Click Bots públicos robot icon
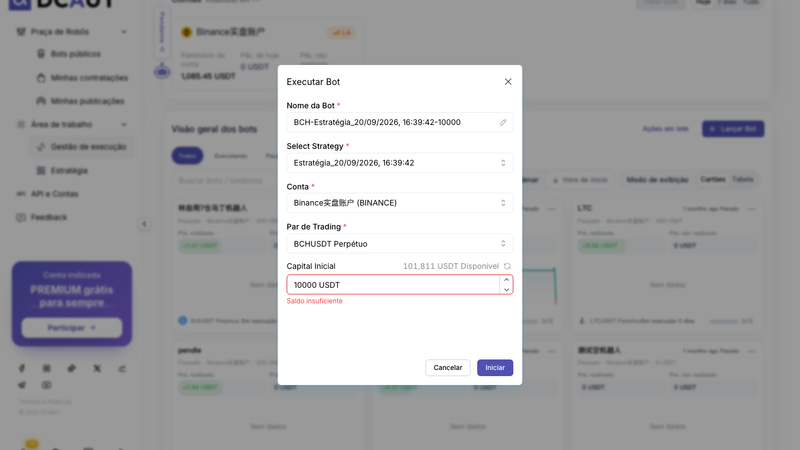 (41, 54)
